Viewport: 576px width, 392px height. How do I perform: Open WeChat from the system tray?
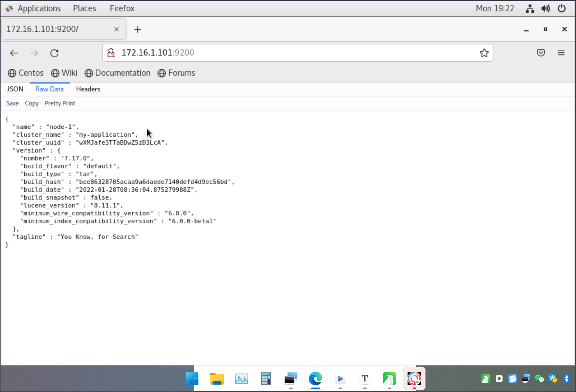539,379
